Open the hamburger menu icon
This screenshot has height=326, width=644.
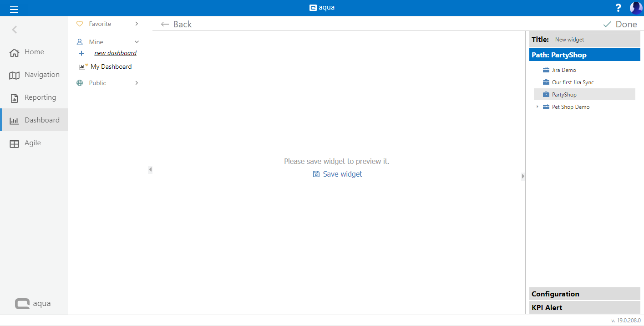14,9
